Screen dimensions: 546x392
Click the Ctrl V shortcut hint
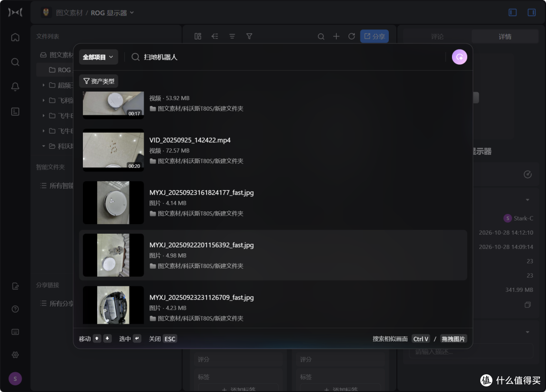coord(421,339)
